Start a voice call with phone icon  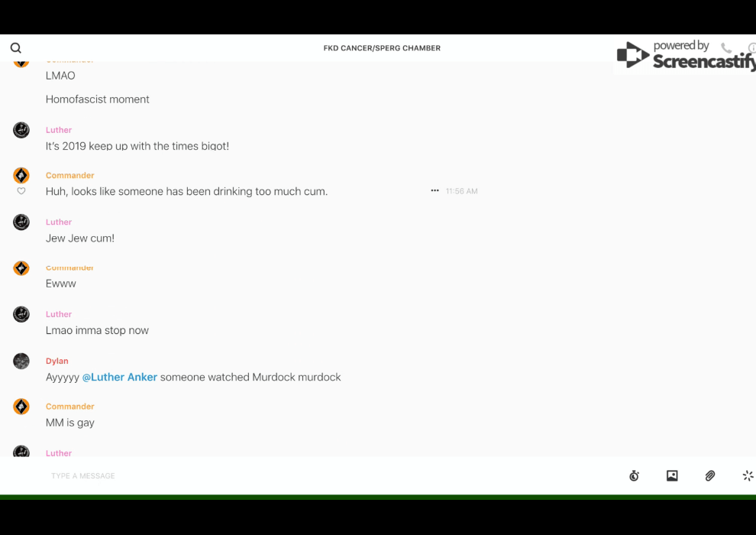[x=725, y=48]
